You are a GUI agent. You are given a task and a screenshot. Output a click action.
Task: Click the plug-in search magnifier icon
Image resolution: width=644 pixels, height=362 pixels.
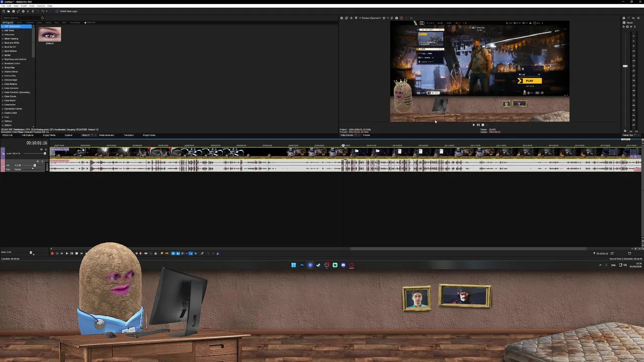[x=42, y=18]
